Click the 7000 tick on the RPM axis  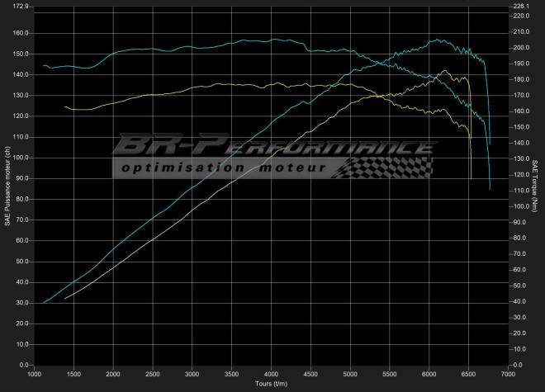click(x=508, y=374)
